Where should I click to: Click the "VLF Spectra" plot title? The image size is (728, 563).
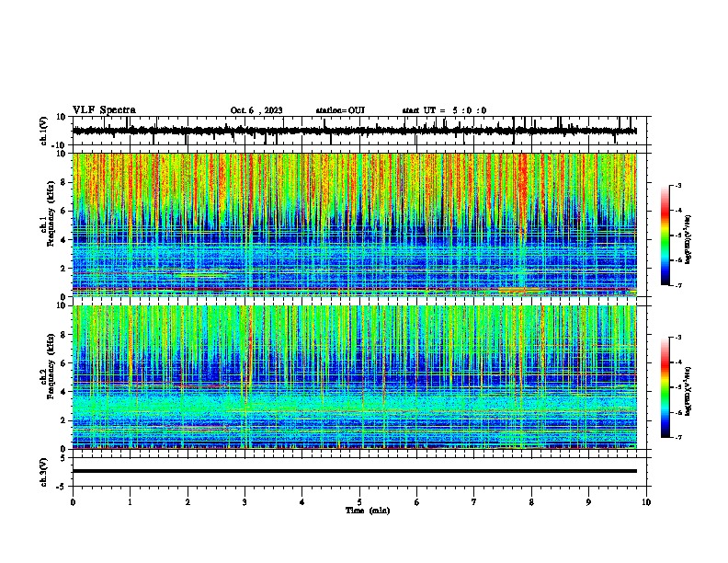(104, 110)
